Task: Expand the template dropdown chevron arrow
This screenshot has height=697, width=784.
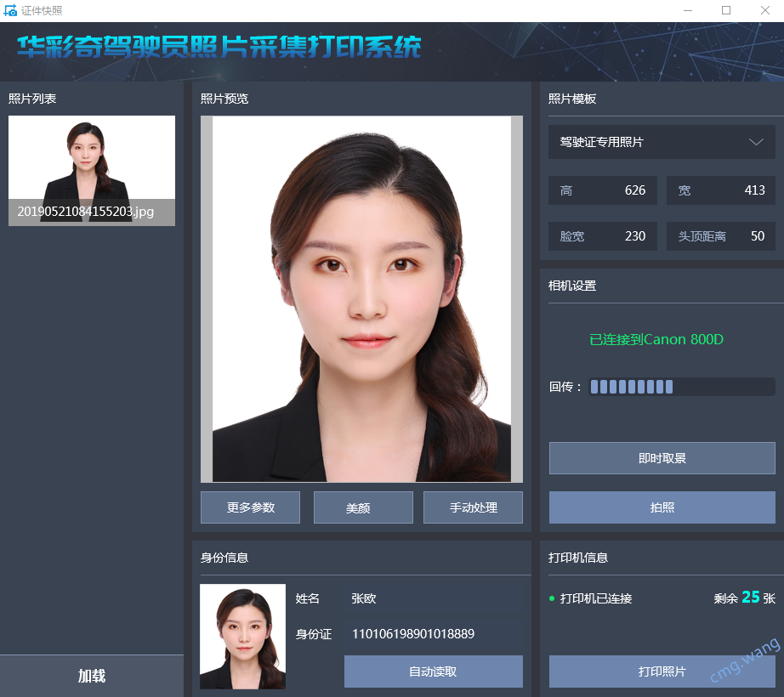Action: click(756, 142)
